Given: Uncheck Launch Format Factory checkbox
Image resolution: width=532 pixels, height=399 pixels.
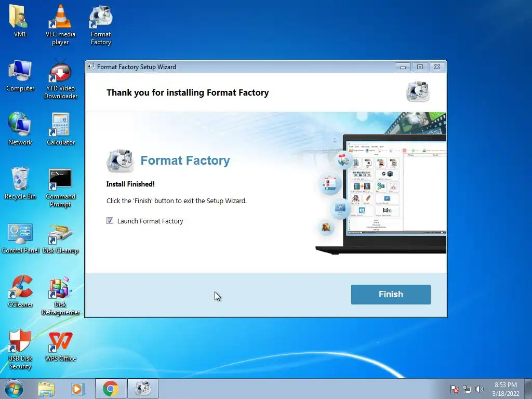Looking at the screenshot, I should pos(110,221).
